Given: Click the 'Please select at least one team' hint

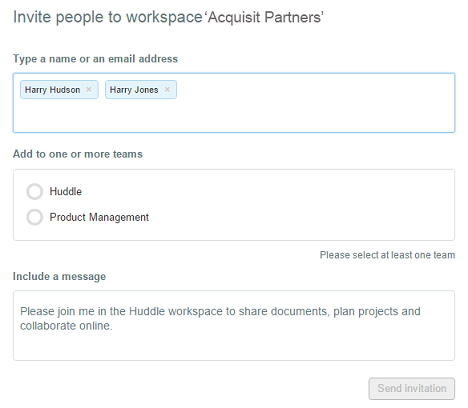Looking at the screenshot, I should (x=387, y=255).
